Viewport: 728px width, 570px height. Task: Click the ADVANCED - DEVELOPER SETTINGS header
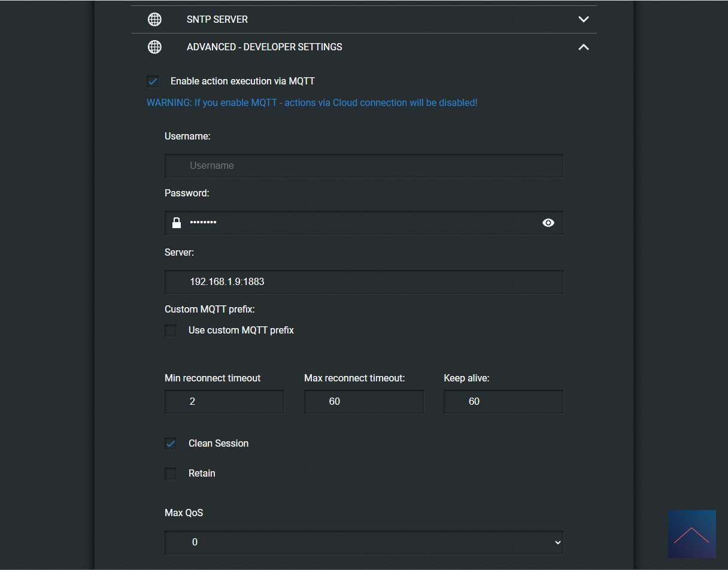[x=264, y=47]
